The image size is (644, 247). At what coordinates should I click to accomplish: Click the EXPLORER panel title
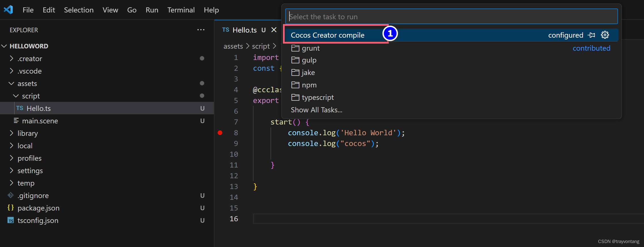[x=24, y=30]
